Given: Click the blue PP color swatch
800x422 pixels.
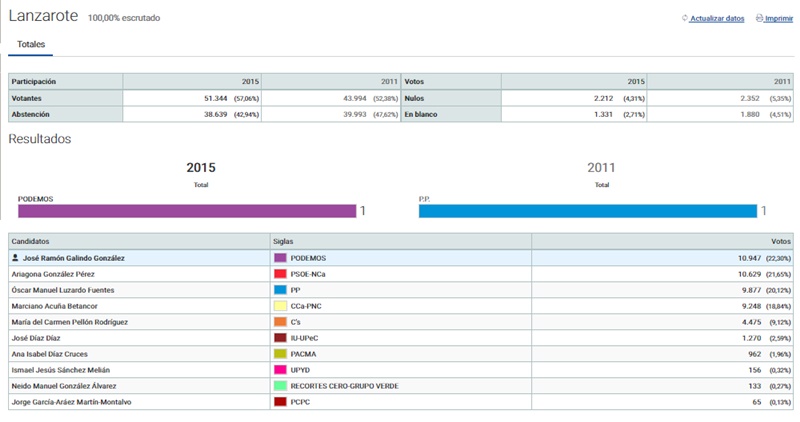Looking at the screenshot, I should coord(280,290).
